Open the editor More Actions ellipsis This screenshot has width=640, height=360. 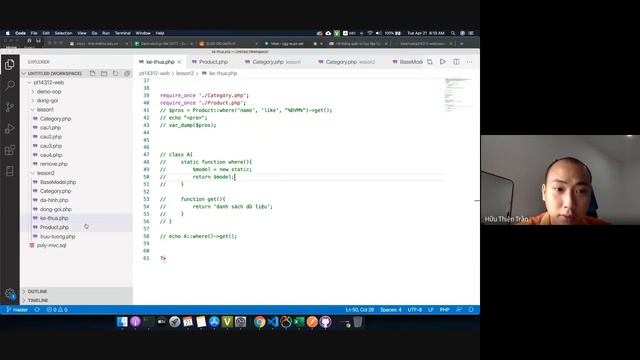[469, 62]
